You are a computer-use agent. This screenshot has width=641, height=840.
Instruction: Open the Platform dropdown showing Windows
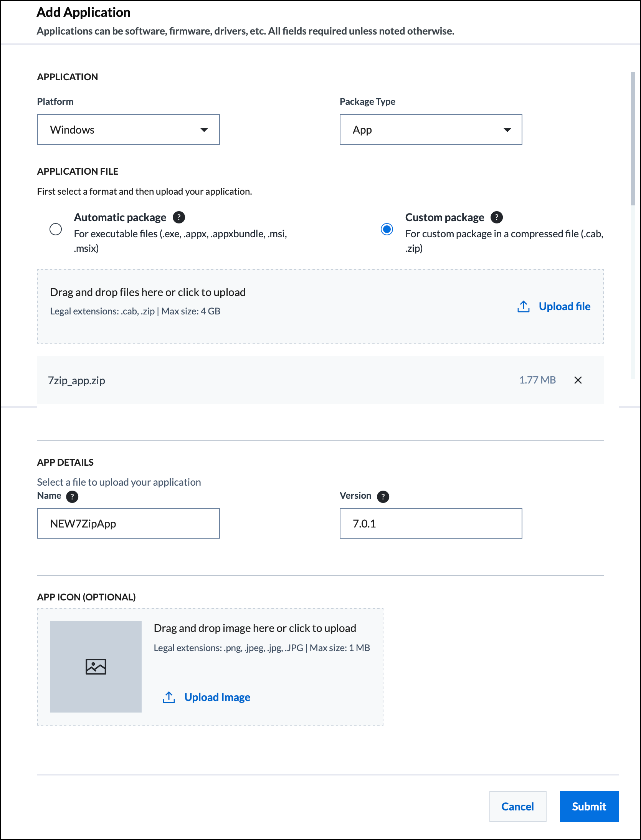[x=129, y=129]
